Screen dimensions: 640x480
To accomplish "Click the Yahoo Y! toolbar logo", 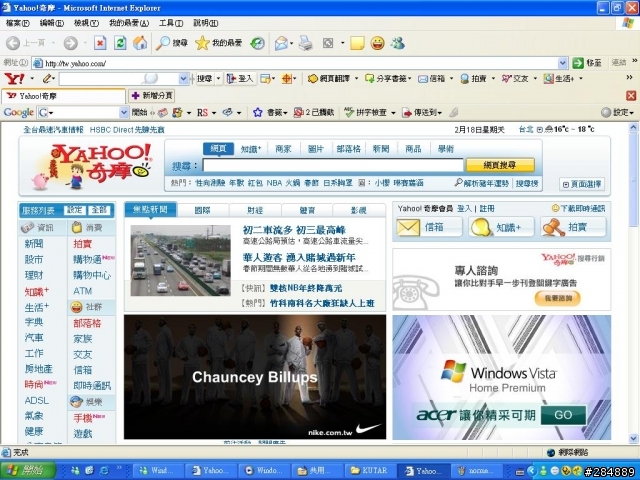I will pos(14,78).
